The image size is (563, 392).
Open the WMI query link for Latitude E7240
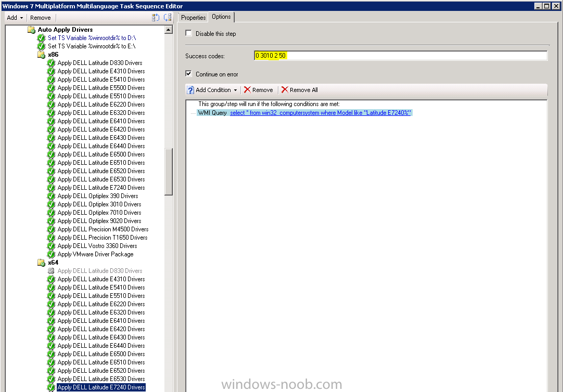coord(321,113)
